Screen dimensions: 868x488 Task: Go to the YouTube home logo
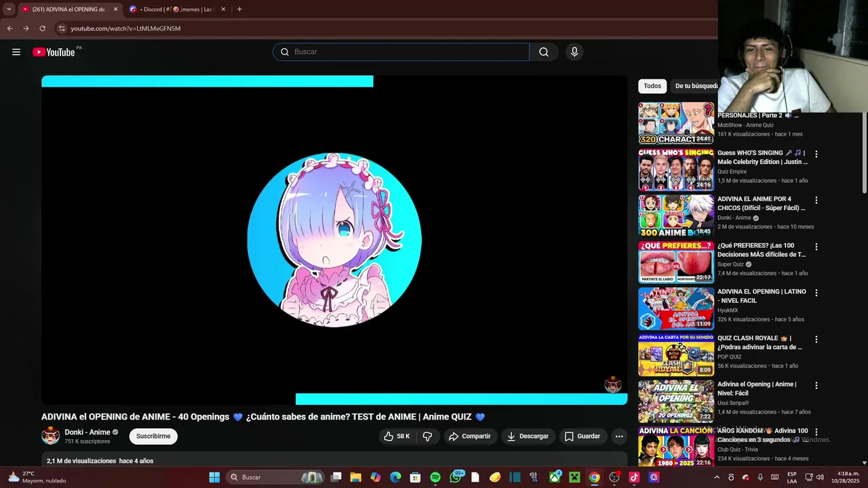(54, 52)
